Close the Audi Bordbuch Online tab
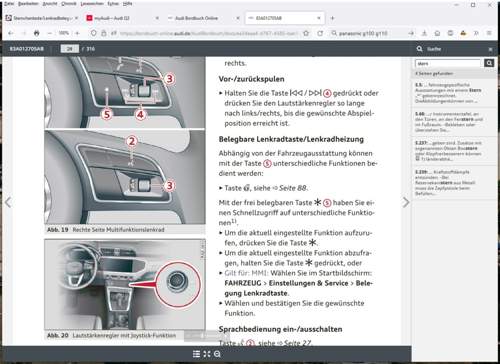The height and width of the screenshot is (364, 500). click(x=238, y=18)
